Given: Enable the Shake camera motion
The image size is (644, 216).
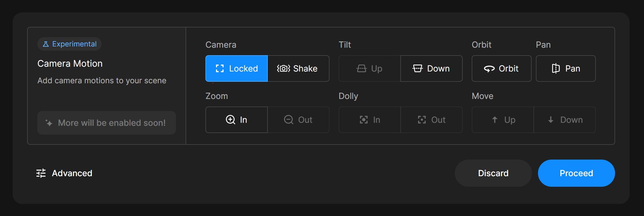Looking at the screenshot, I should (298, 68).
